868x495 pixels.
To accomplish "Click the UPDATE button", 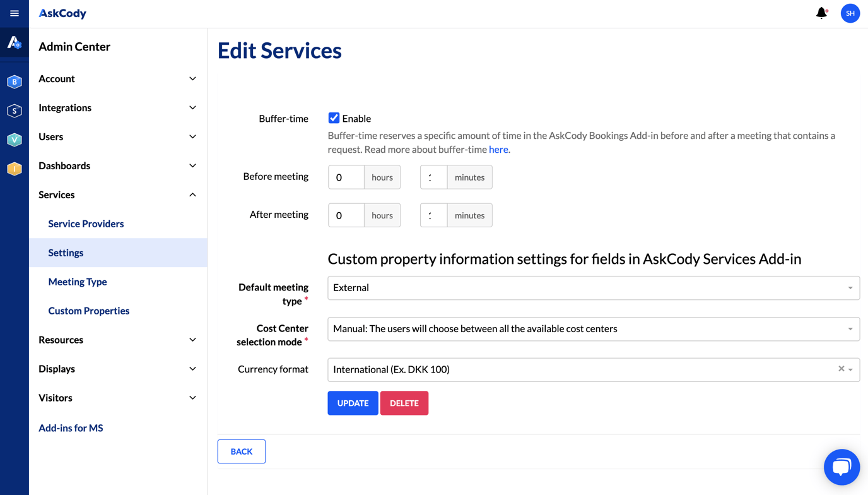I will (353, 403).
